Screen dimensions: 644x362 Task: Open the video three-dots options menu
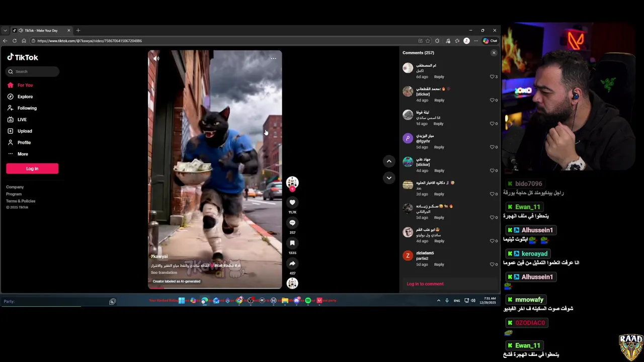tap(273, 58)
